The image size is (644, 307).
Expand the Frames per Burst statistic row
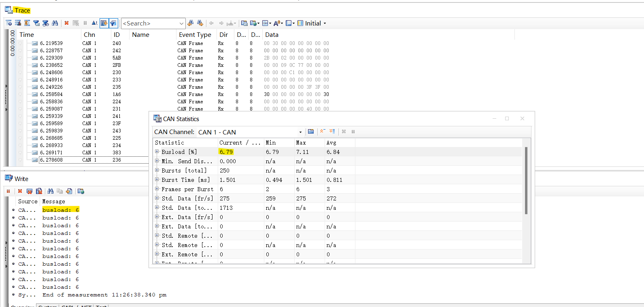[157, 189]
